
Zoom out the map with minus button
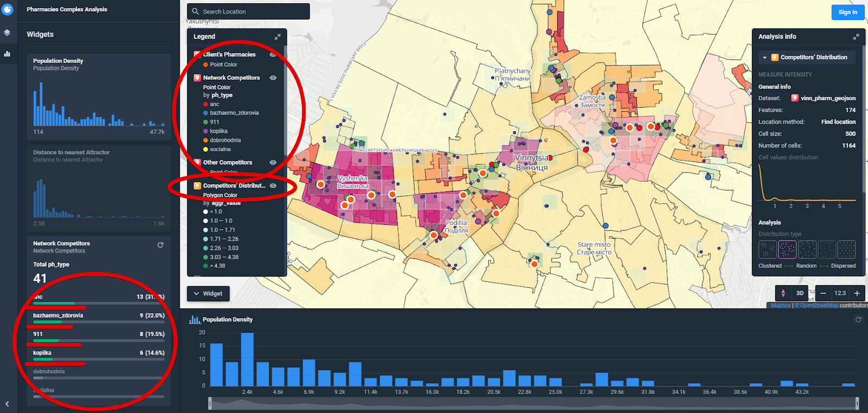(x=823, y=293)
